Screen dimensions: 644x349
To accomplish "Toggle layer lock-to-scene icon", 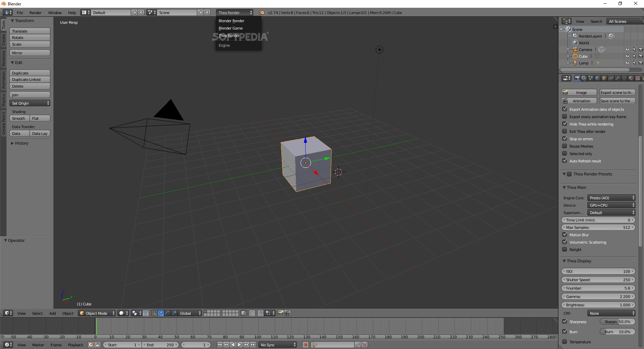I will pos(244,313).
